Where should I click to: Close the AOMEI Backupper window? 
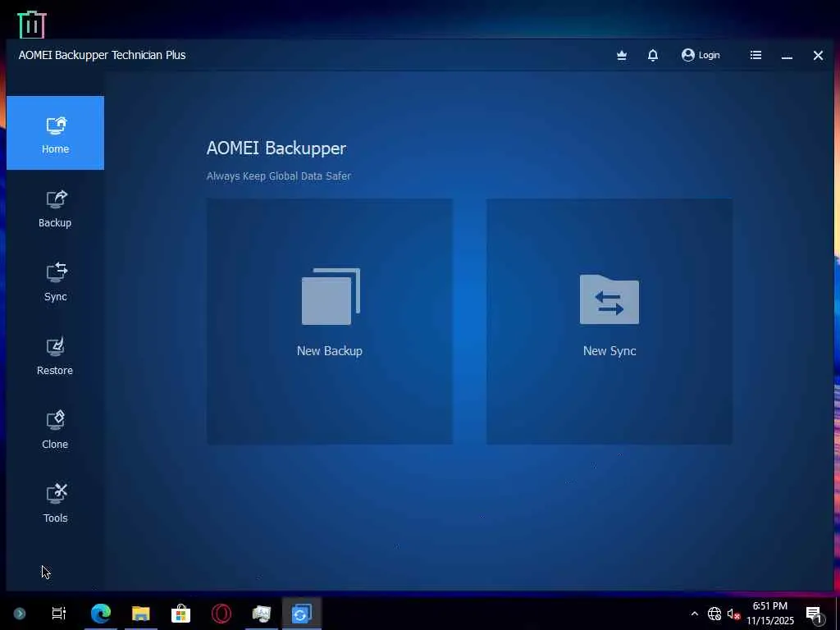click(x=818, y=55)
